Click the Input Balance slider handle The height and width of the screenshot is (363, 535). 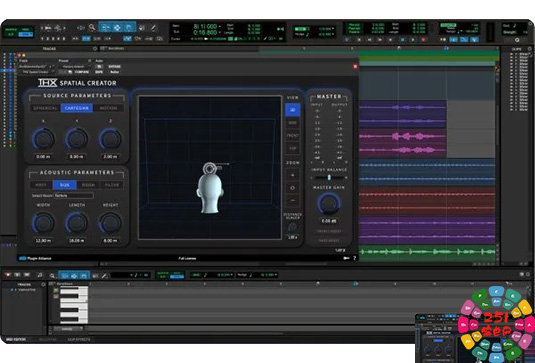329,177
